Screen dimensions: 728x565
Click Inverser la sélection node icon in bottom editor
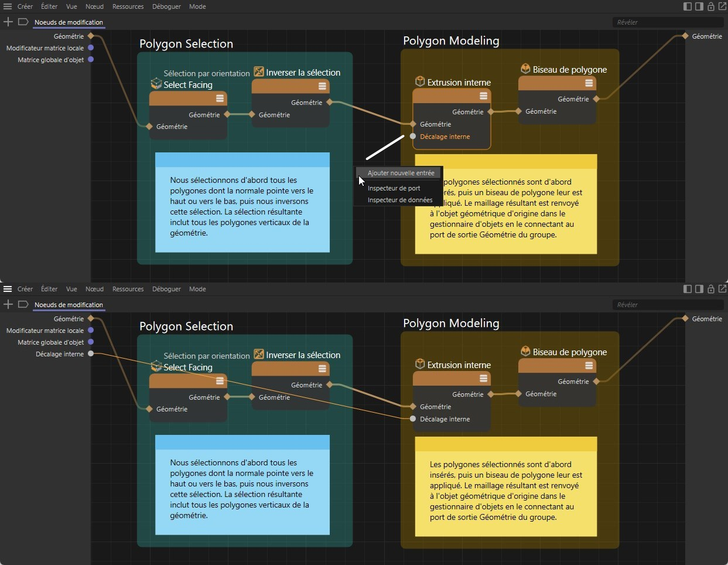click(259, 355)
